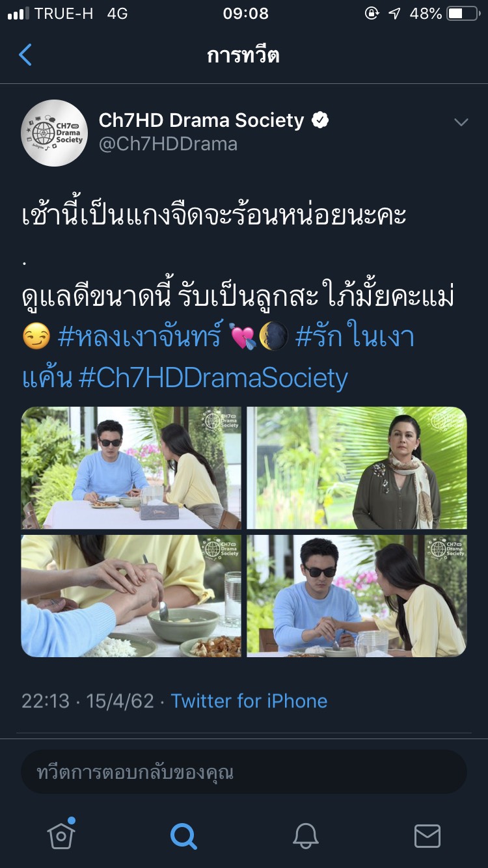Open the Twitter for iPhone source link

(249, 701)
